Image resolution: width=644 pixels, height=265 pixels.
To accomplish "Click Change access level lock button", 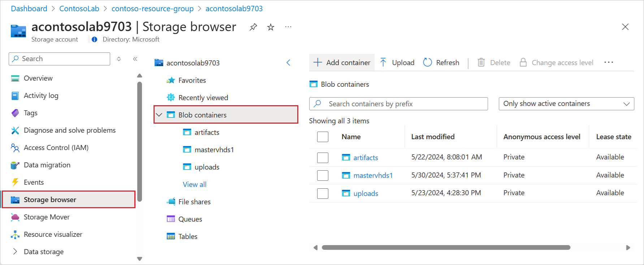I will [x=556, y=63].
